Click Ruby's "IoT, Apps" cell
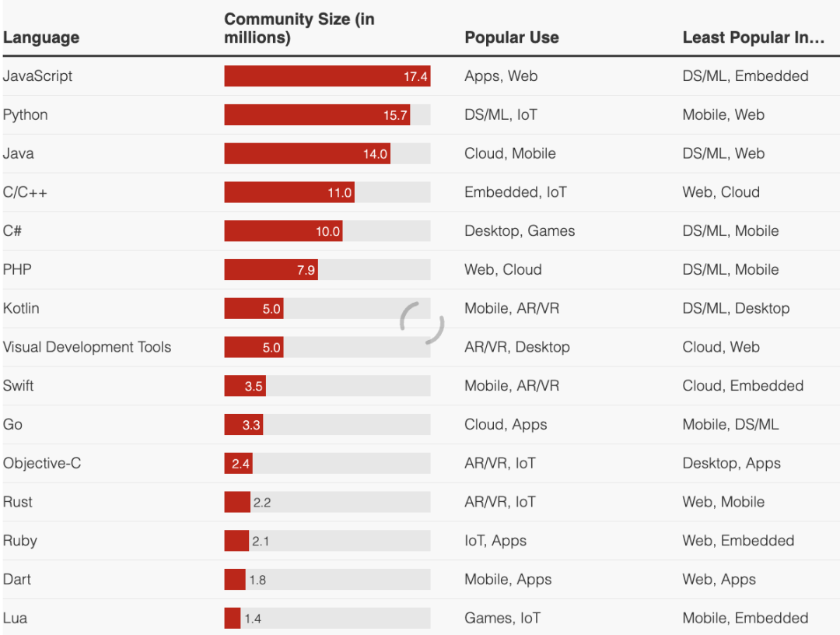The image size is (840, 635). 495,541
